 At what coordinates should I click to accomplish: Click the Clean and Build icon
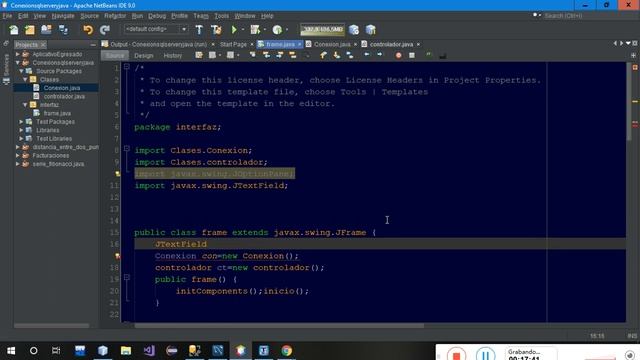216,30
